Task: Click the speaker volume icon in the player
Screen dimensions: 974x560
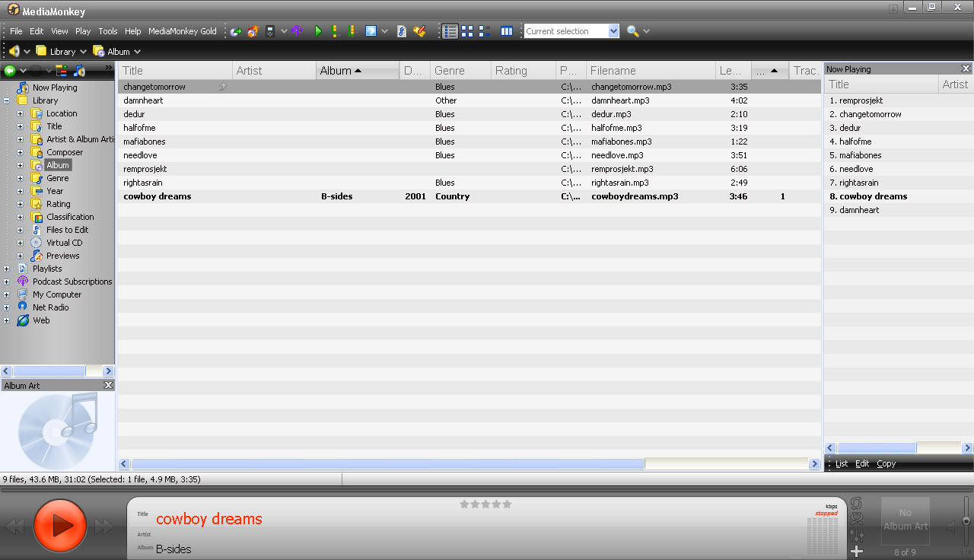Action: pos(951,527)
